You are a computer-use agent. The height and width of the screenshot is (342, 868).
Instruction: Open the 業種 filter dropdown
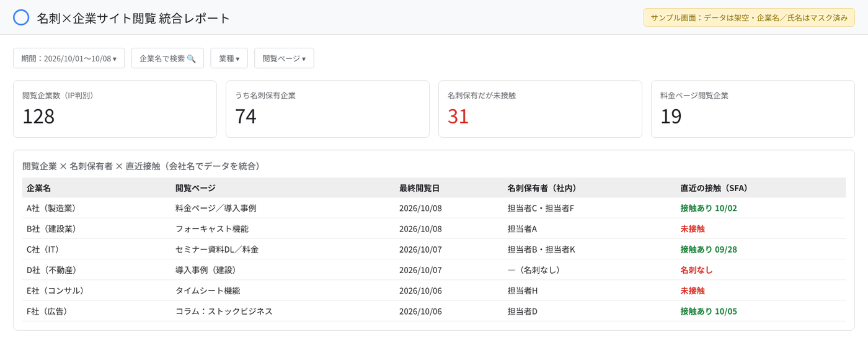(x=229, y=58)
